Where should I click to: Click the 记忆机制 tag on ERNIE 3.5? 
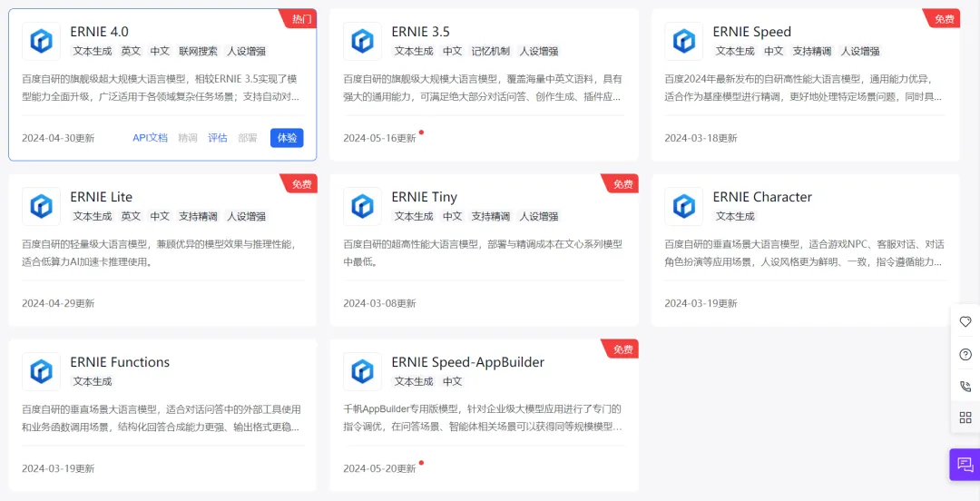490,52
